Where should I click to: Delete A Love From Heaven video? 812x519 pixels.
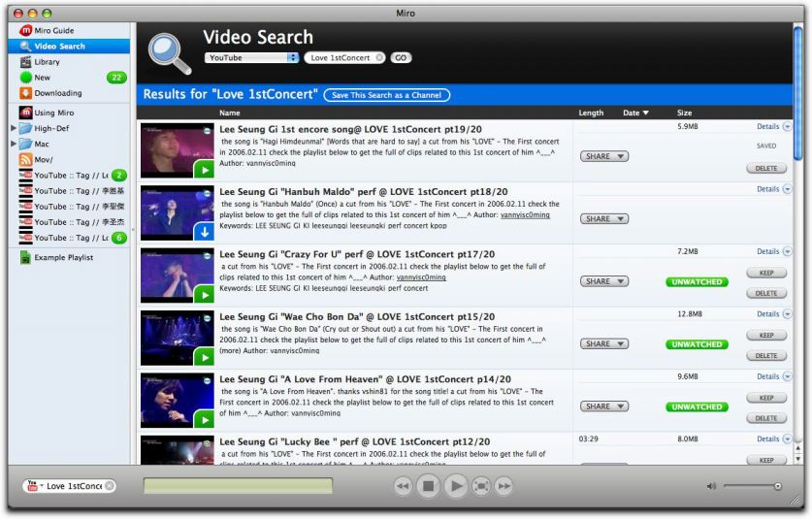pos(766,418)
